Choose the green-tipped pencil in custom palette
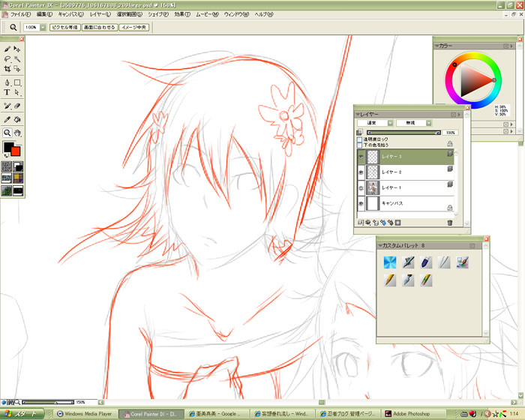 pyautogui.click(x=426, y=280)
